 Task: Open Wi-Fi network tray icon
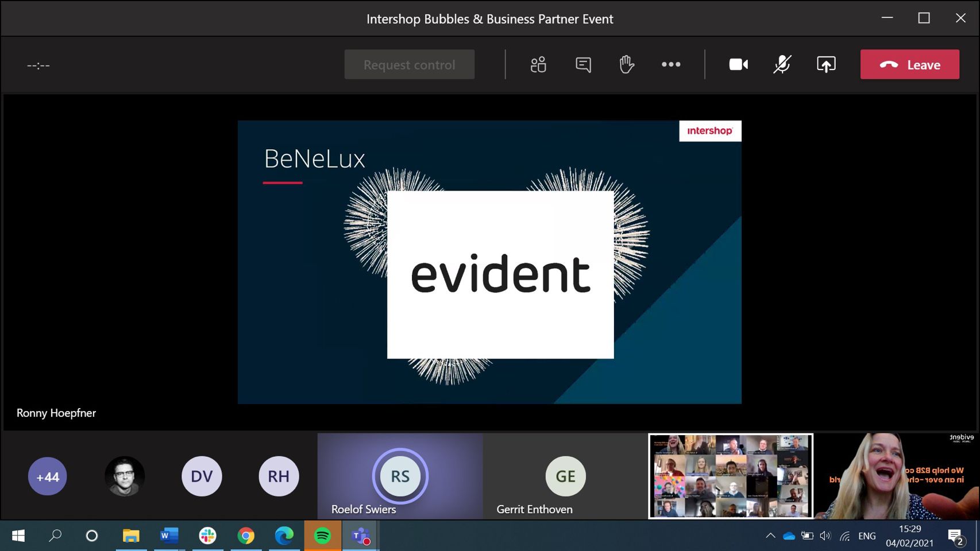pos(844,536)
